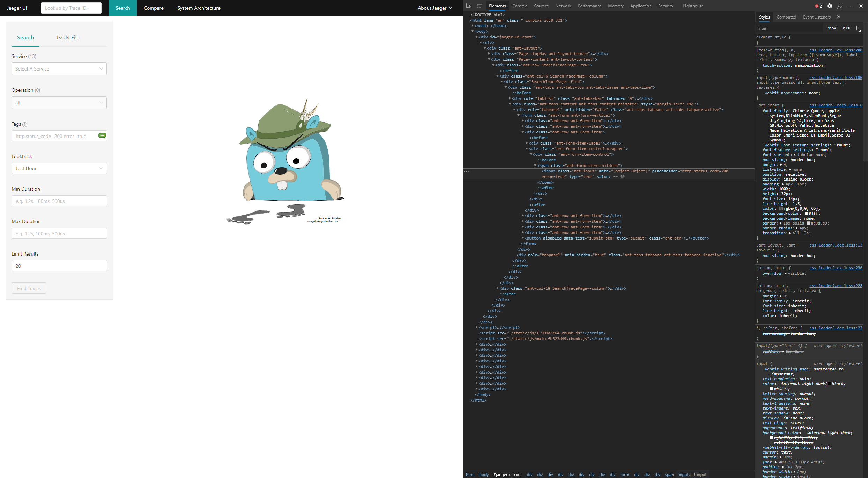Image resolution: width=868 pixels, height=478 pixels.
Task: Open the Performance tab
Action: 589,6
